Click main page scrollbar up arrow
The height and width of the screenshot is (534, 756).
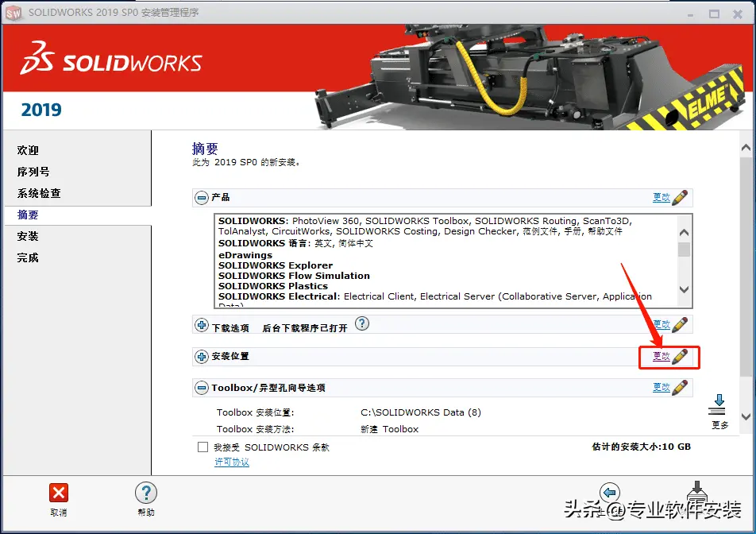746,148
